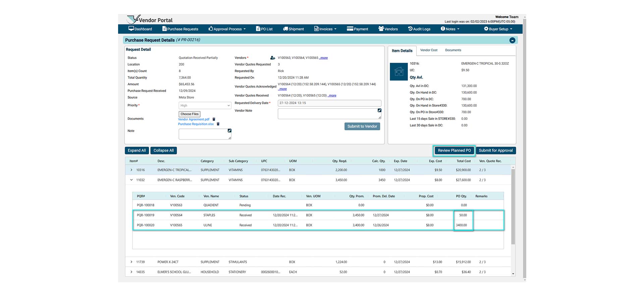Open the Dashboard nav item
Screen dimensions: 644x292
pyautogui.click(x=140, y=29)
